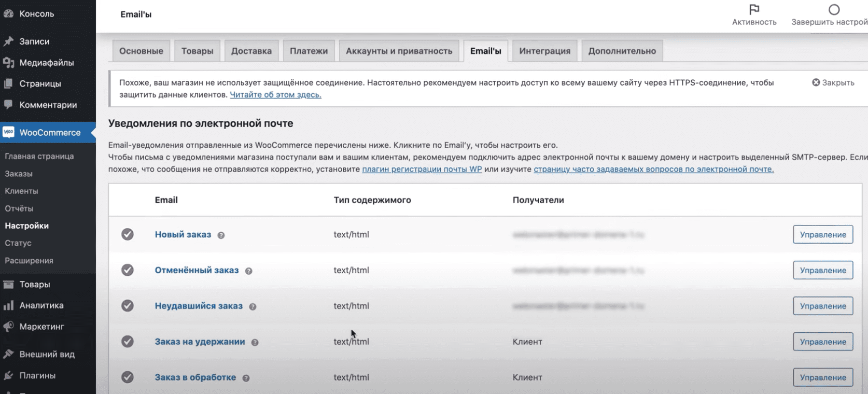Click the Аналитика bar chart icon
The height and width of the screenshot is (394, 868).
pyautogui.click(x=8, y=305)
